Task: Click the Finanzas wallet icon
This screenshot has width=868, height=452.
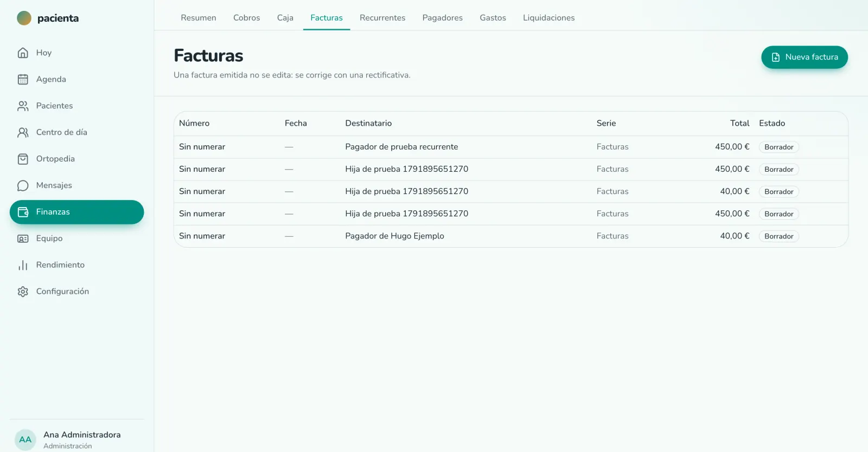Action: 23,212
